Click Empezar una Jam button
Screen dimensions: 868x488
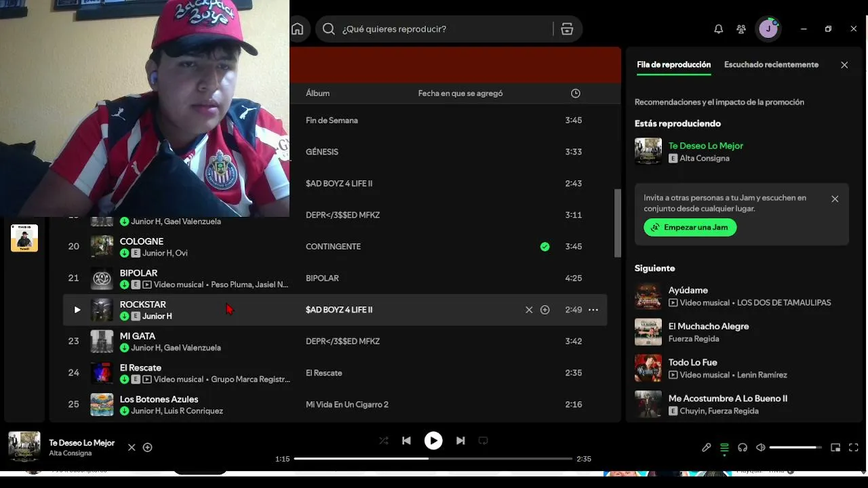click(690, 228)
